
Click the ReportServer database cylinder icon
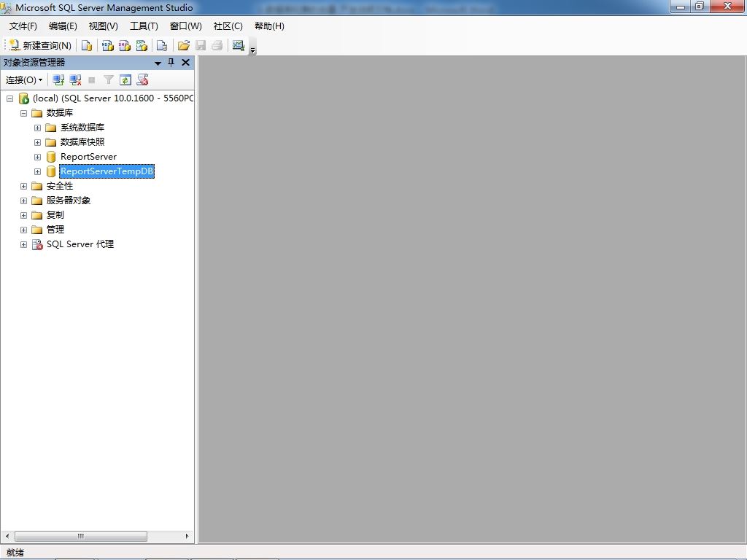click(x=52, y=157)
